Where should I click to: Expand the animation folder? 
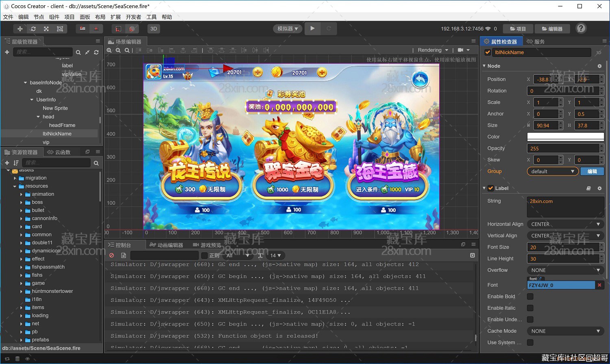coord(22,195)
